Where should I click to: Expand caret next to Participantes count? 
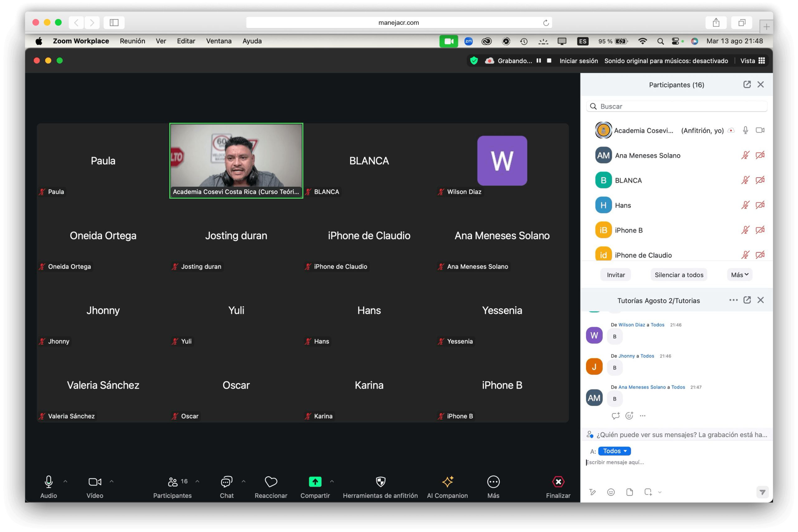[197, 481]
